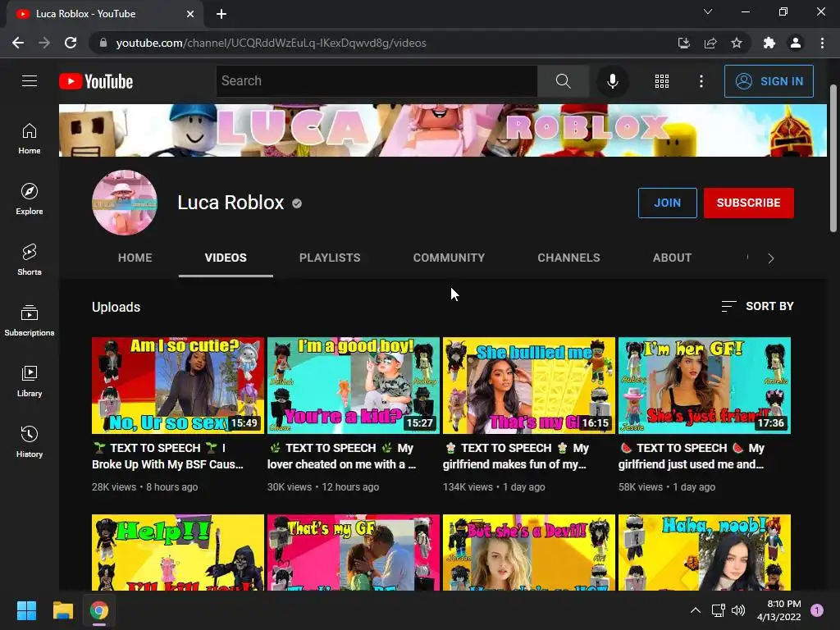840x630 pixels.
Task: Switch to the Playlists tab
Action: [330, 258]
